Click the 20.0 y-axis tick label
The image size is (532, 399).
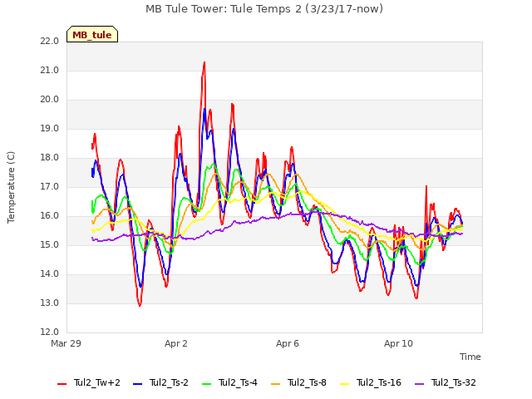coord(50,100)
